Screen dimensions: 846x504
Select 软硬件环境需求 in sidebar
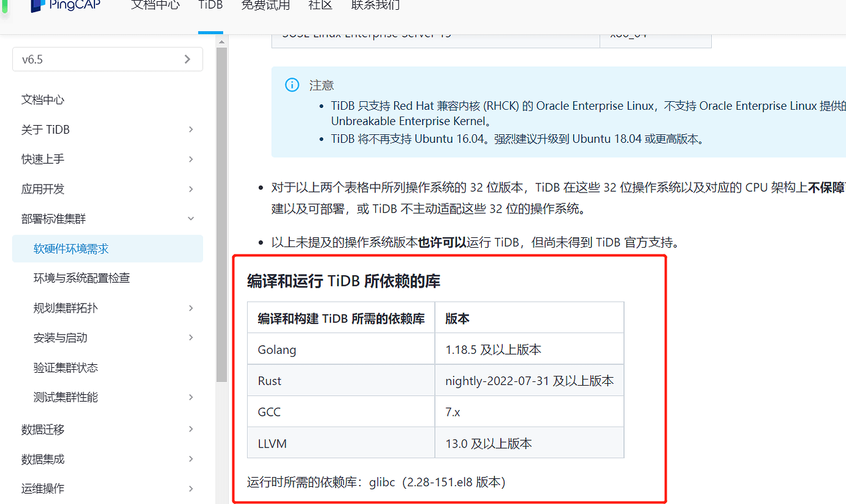[x=107, y=249]
